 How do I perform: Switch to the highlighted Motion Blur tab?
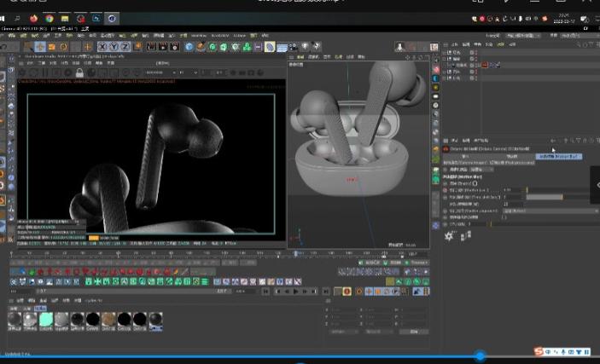click(559, 157)
